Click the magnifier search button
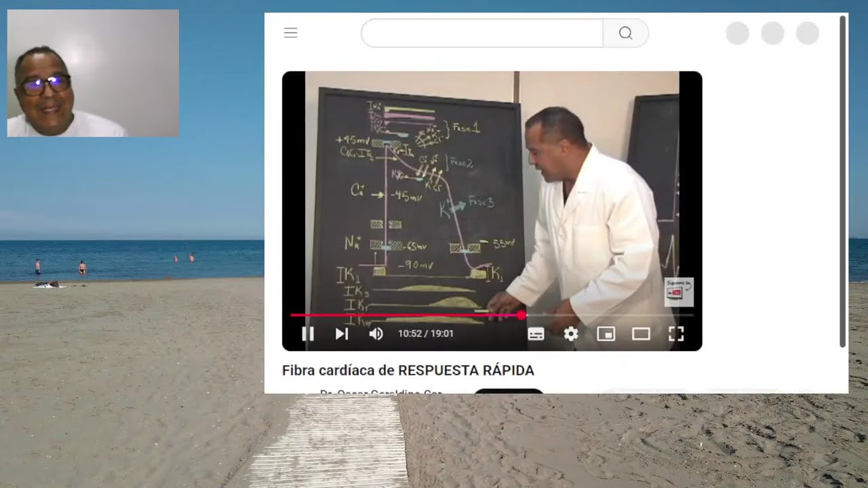 (626, 33)
